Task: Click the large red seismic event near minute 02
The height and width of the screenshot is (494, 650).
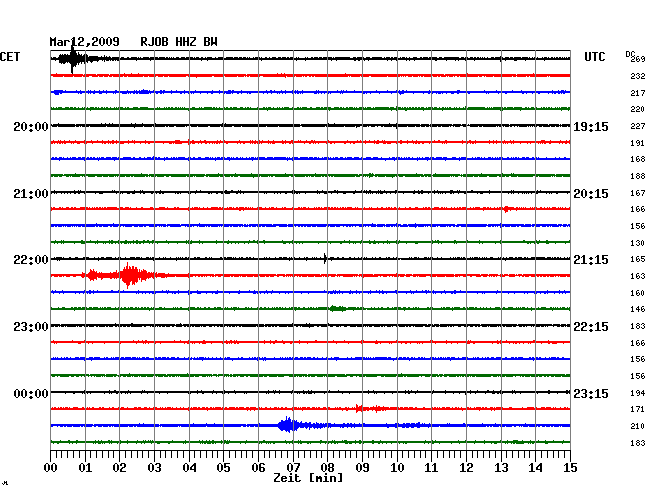Action: (x=129, y=275)
